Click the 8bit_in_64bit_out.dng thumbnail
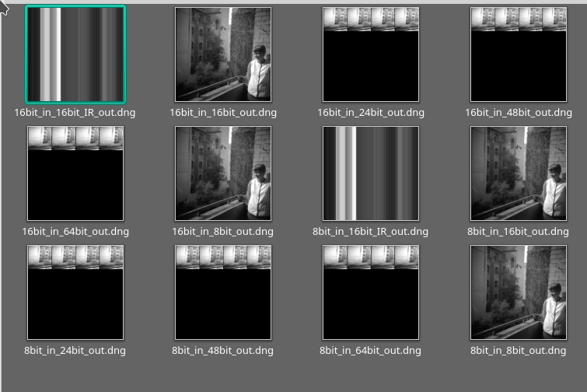Viewport: 587px width, 392px height. click(x=371, y=292)
